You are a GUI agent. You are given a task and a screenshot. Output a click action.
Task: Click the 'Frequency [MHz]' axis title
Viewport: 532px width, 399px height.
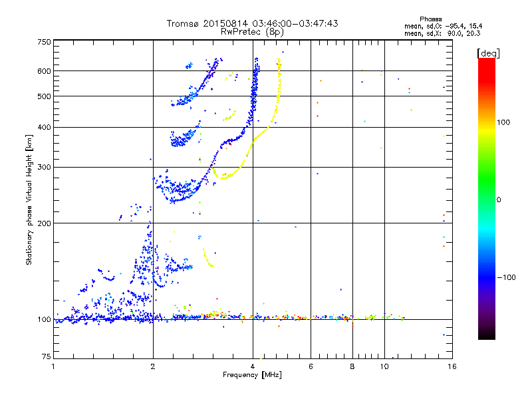(x=252, y=374)
